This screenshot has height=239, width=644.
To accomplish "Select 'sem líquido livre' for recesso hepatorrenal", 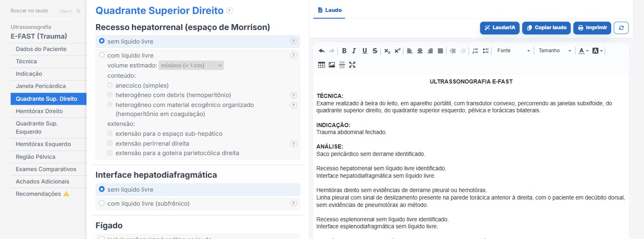I will [x=102, y=41].
